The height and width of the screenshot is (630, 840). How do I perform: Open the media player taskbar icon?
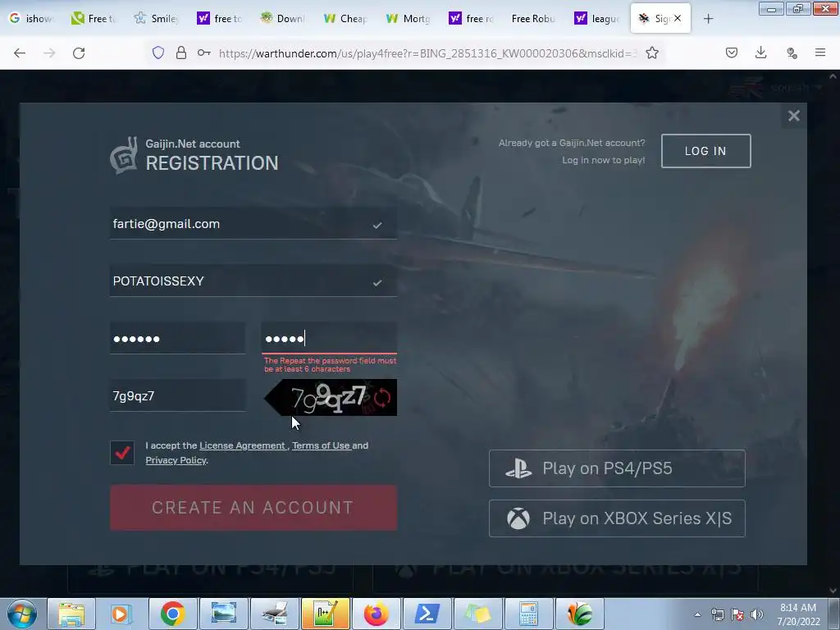point(121,614)
